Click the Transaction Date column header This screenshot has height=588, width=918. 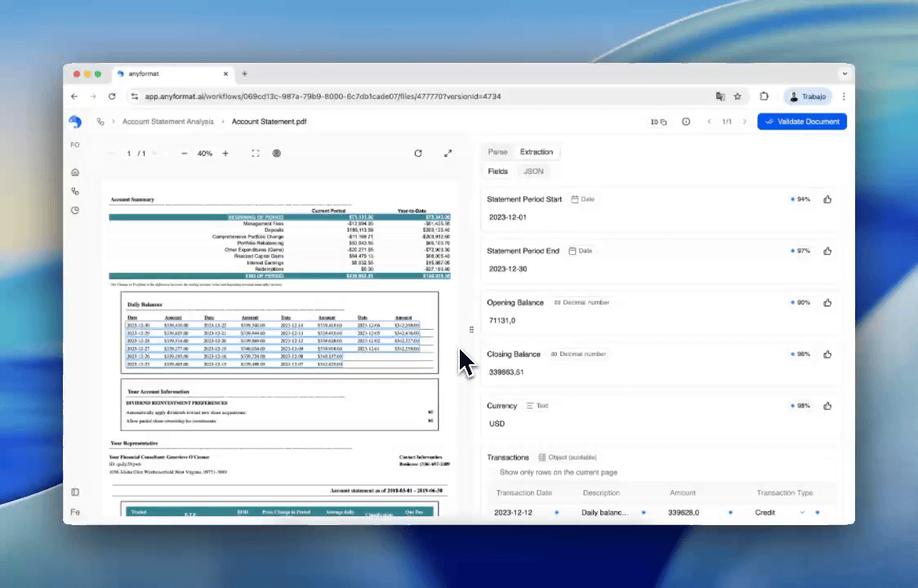pos(524,492)
